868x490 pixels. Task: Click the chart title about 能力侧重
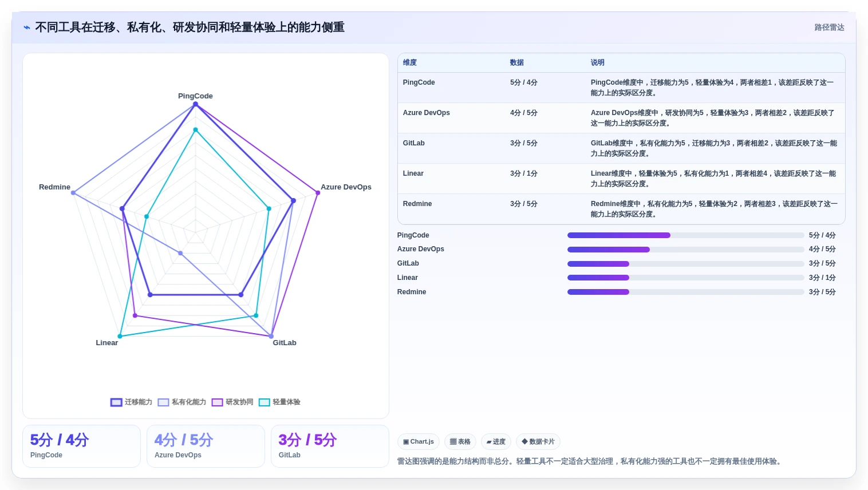(x=190, y=27)
